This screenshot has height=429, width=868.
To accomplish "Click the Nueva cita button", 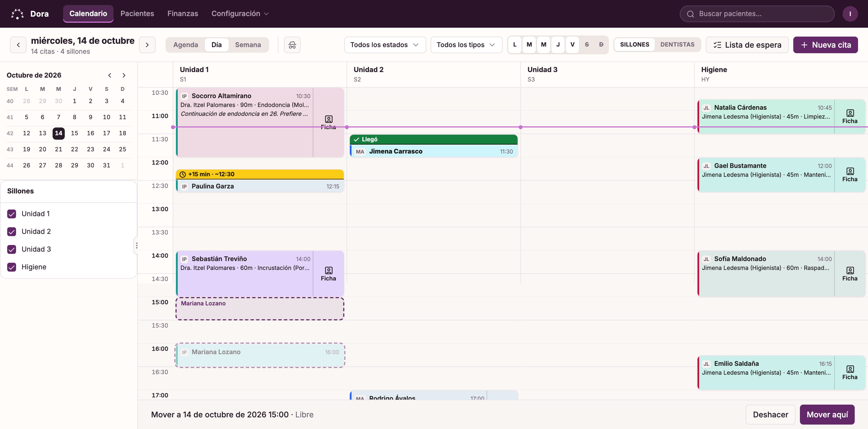I will pyautogui.click(x=825, y=45).
